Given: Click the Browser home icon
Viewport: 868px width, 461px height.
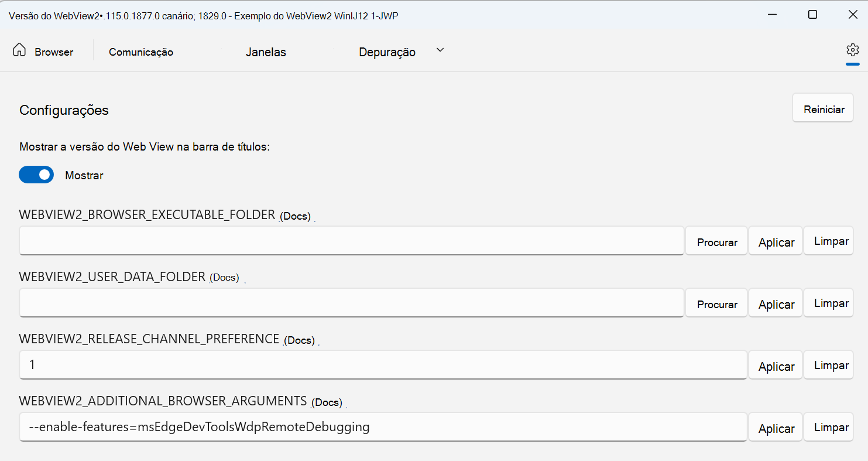Looking at the screenshot, I should click(19, 50).
